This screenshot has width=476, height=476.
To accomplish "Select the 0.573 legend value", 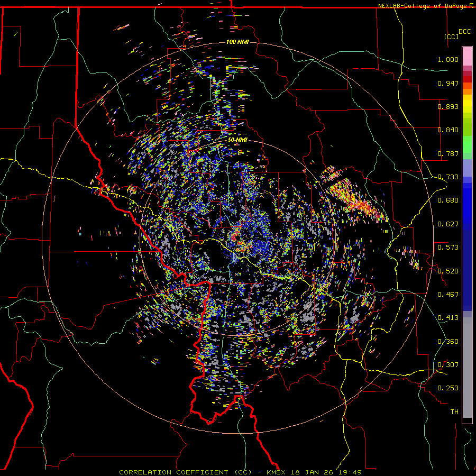I will (x=448, y=248).
